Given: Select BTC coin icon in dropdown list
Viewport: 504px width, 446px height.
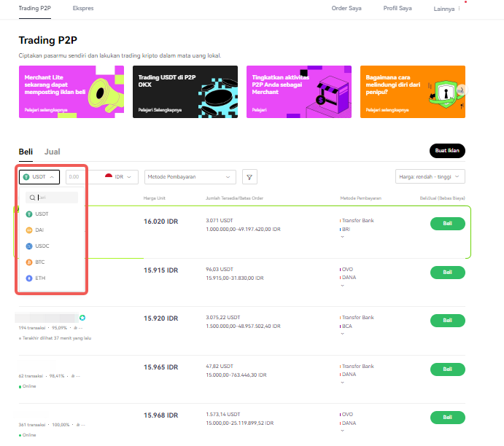Looking at the screenshot, I should click(29, 262).
